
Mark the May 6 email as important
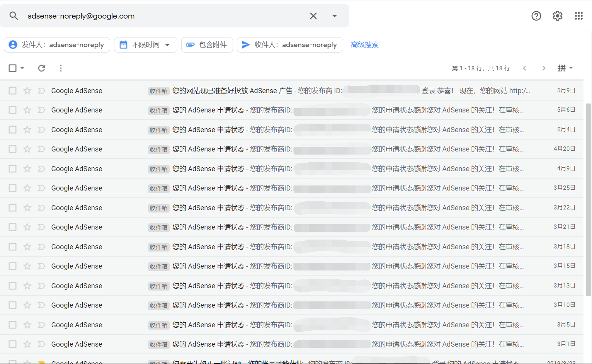(x=41, y=110)
